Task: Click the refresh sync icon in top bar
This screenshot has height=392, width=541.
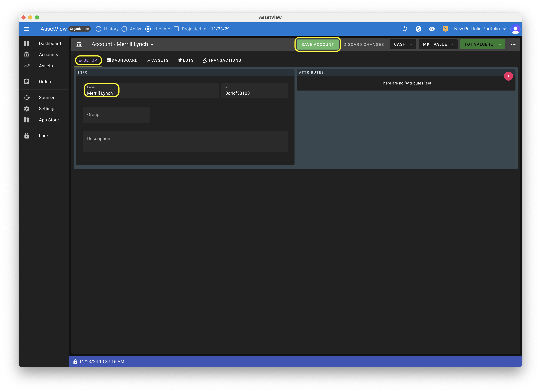Action: coord(405,29)
